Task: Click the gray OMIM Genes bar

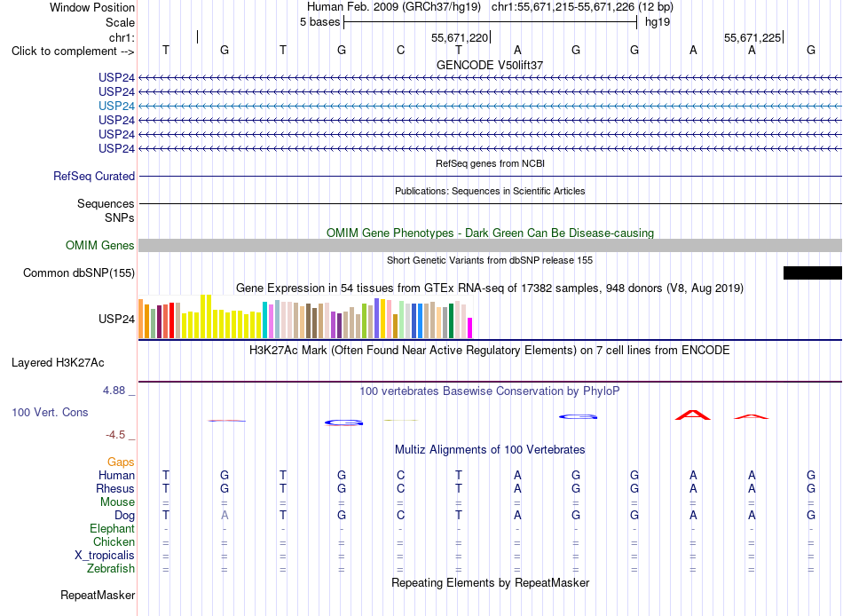Action: 490,245
